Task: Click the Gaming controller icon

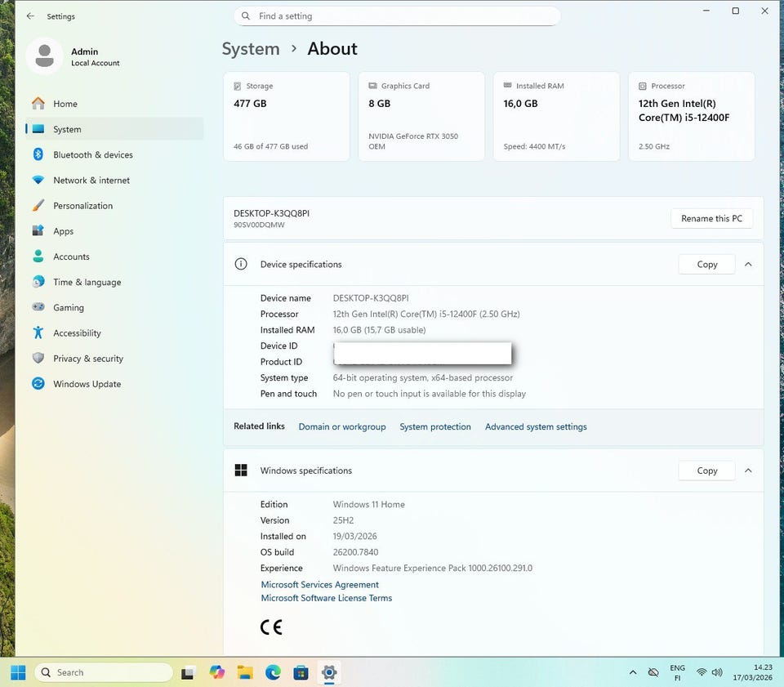Action: [38, 306]
